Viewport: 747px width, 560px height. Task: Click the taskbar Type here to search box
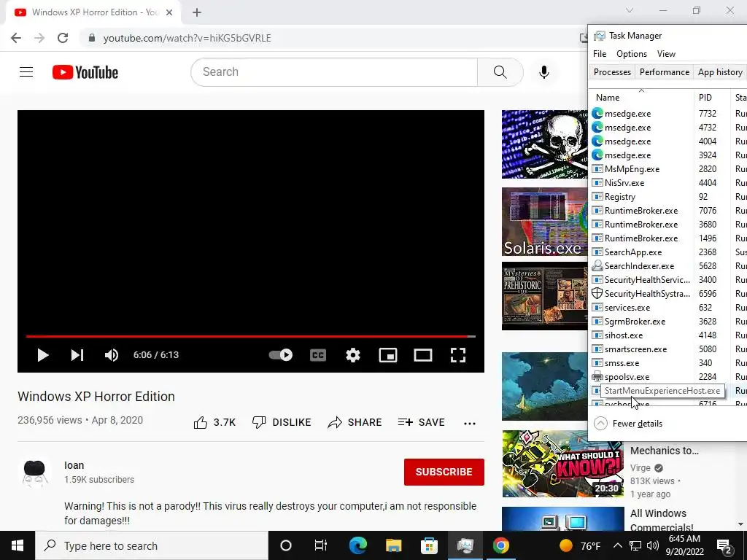(152, 545)
